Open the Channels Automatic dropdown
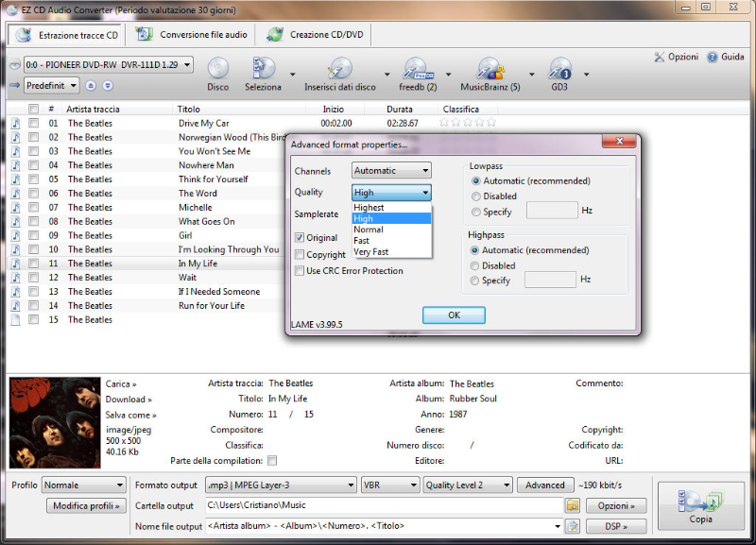Image resolution: width=756 pixels, height=545 pixels. [x=391, y=171]
